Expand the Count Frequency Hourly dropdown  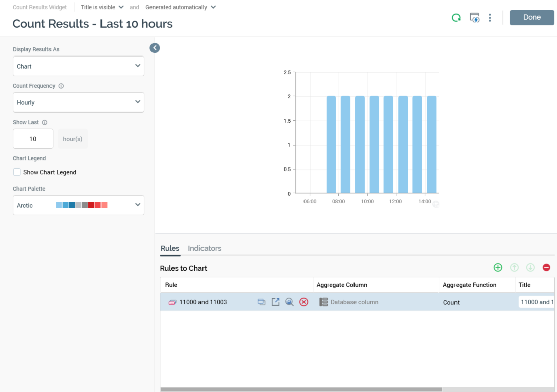(78, 102)
